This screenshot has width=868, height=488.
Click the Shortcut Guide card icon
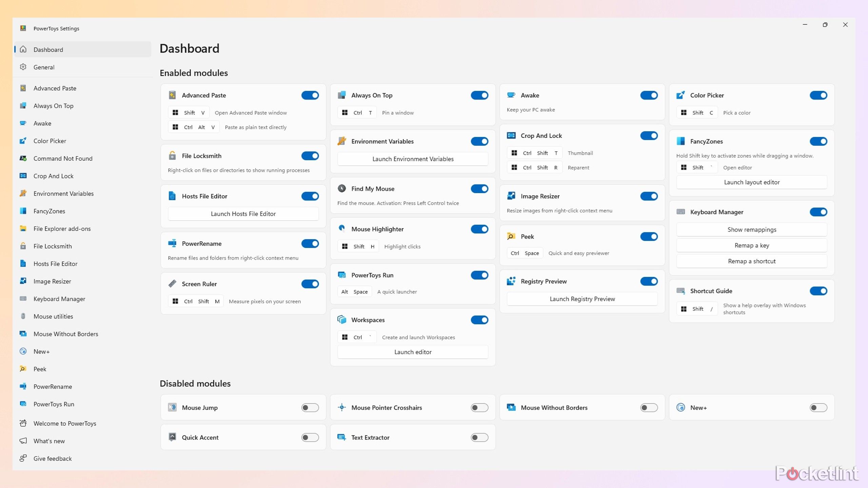[680, 291]
